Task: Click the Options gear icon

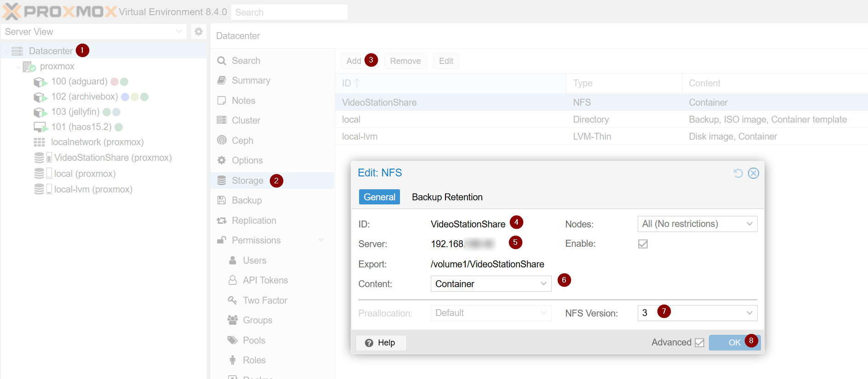Action: click(222, 160)
